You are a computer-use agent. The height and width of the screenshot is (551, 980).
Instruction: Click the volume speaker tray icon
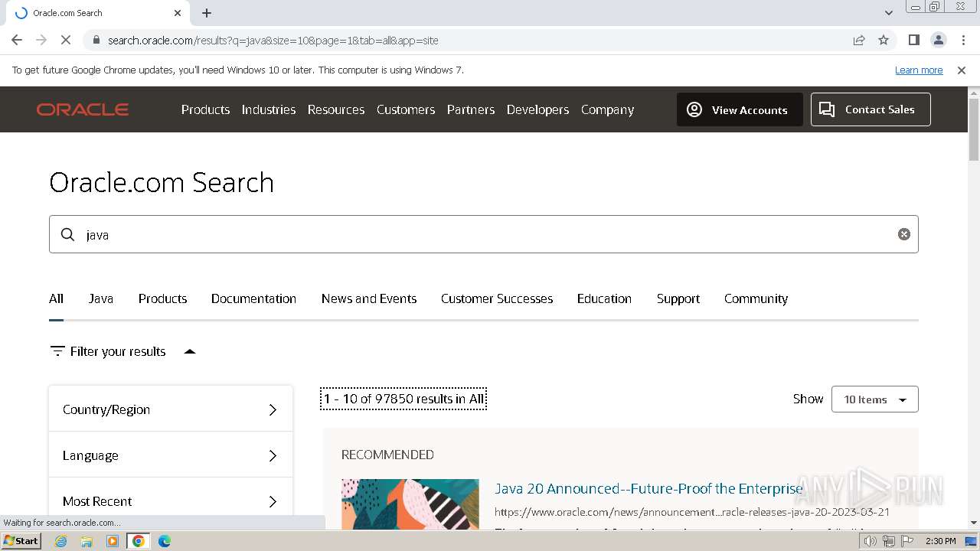pyautogui.click(x=870, y=541)
